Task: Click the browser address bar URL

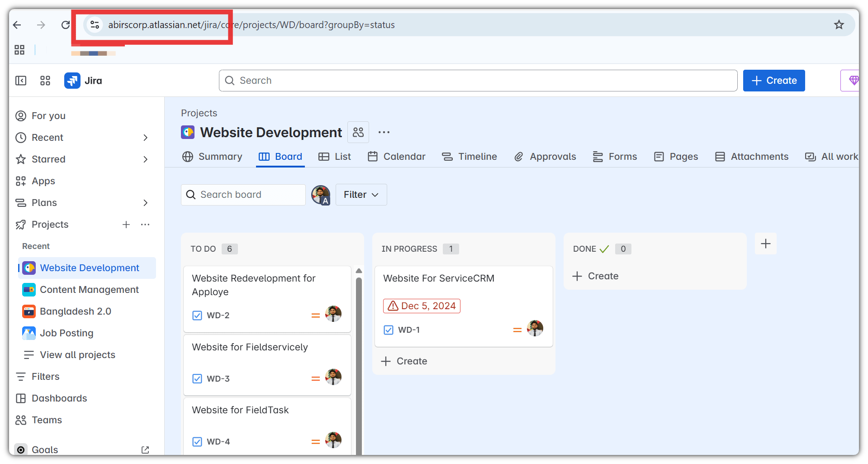Action: click(x=251, y=25)
